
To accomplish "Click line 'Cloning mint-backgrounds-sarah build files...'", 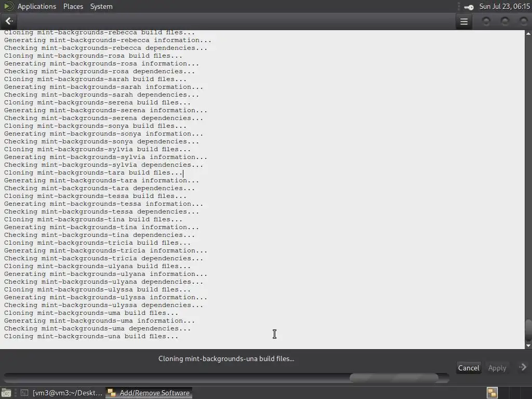I will point(96,79).
